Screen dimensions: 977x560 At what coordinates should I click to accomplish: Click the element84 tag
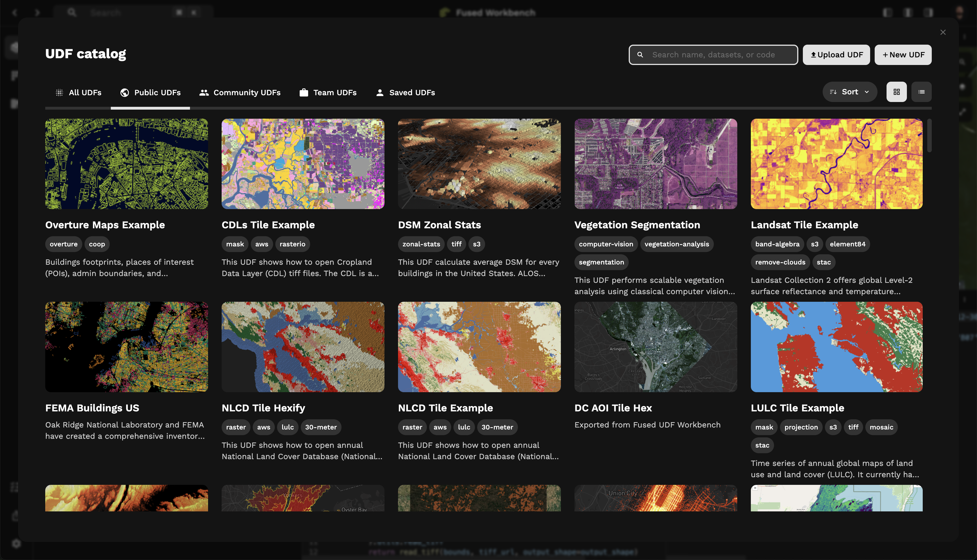[847, 244]
